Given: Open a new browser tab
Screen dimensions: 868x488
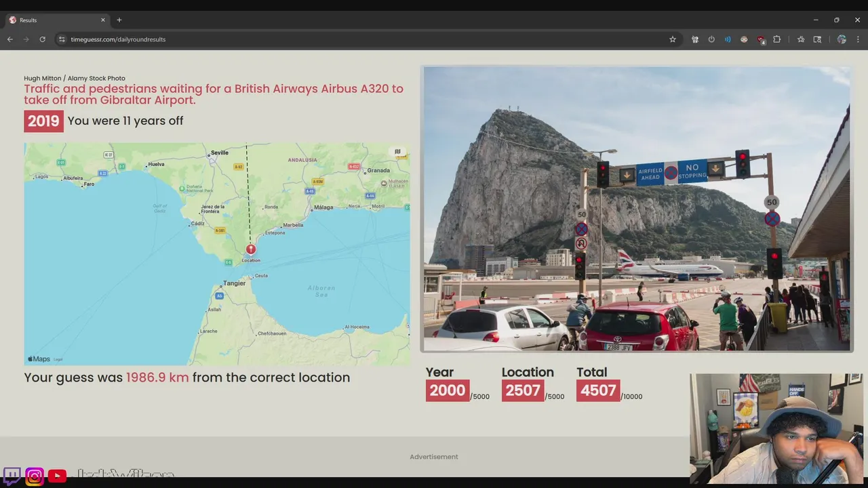Looking at the screenshot, I should pyautogui.click(x=119, y=20).
